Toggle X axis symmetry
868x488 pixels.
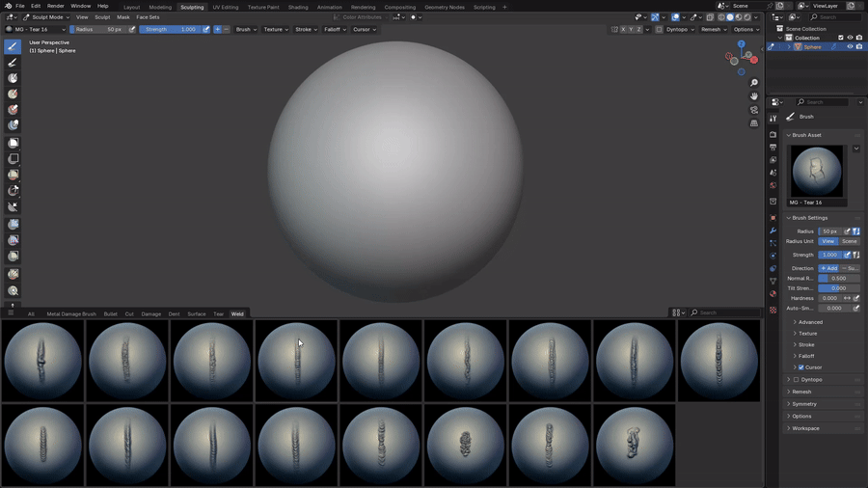tap(623, 29)
